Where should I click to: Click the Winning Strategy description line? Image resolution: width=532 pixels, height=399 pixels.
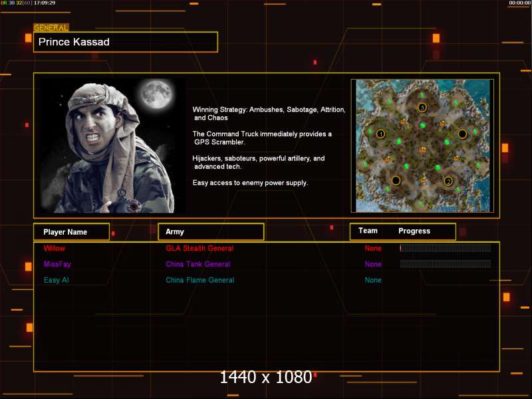pos(269,114)
